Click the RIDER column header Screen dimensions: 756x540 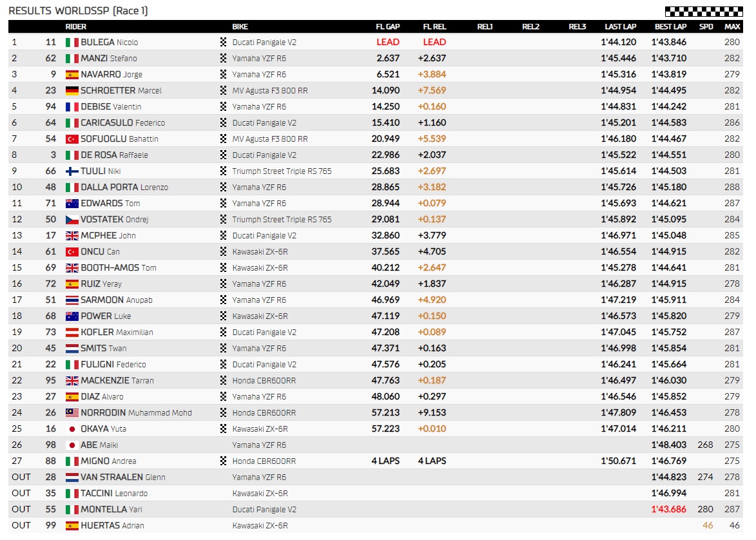(75, 26)
